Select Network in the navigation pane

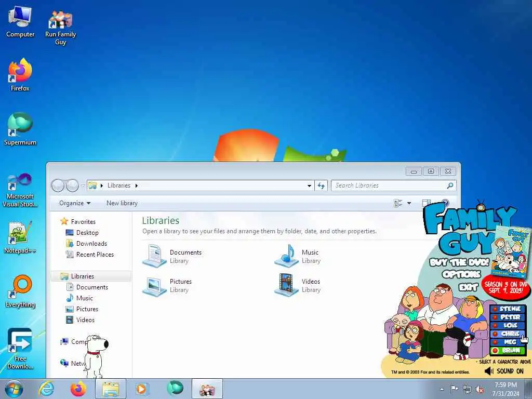[72, 363]
